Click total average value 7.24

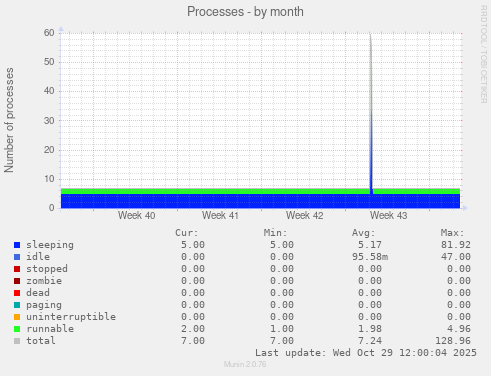(x=370, y=341)
